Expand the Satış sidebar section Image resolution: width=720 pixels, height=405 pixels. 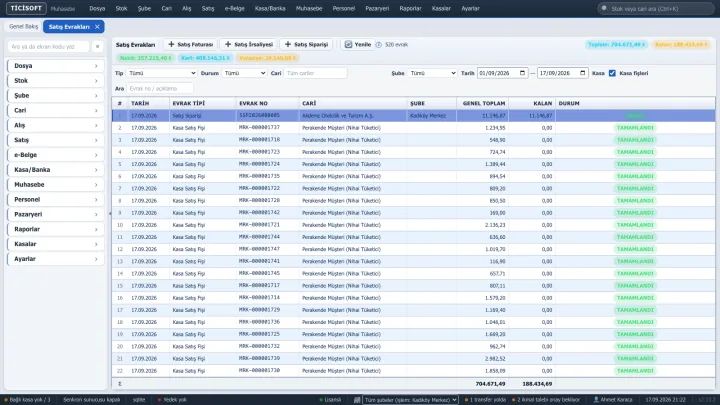[56, 140]
